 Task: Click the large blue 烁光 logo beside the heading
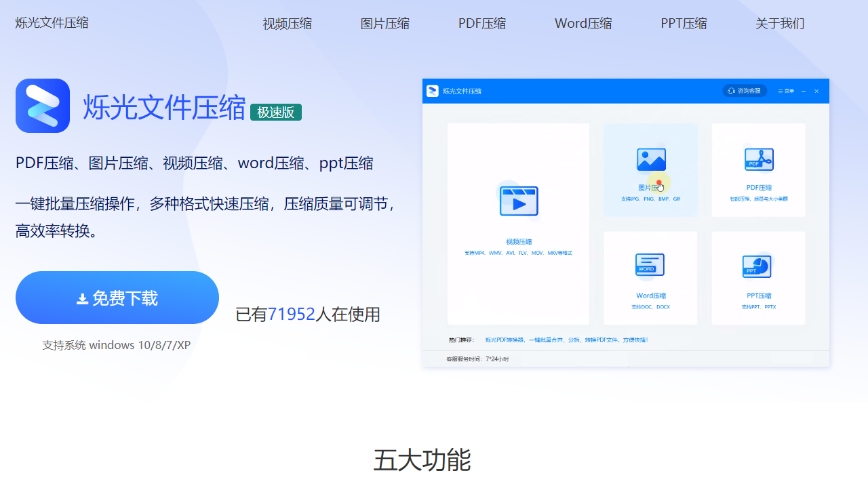[43, 106]
